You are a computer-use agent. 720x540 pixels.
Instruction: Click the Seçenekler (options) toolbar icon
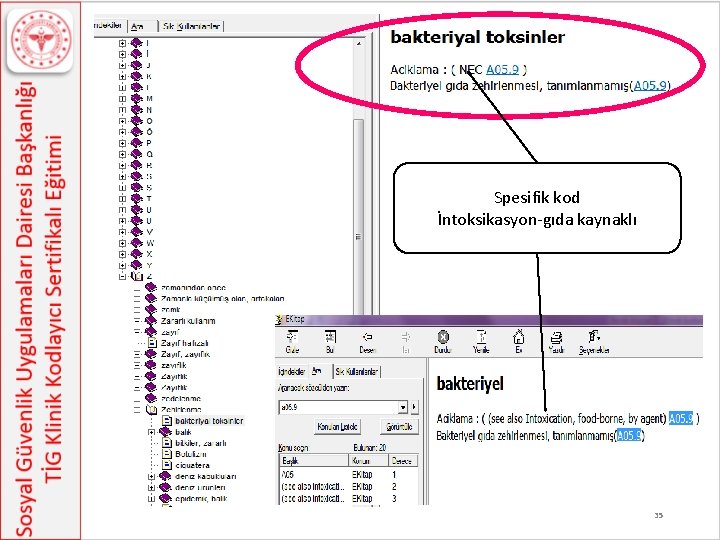click(594, 337)
